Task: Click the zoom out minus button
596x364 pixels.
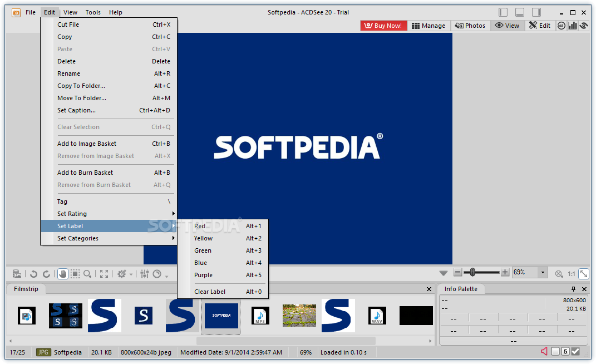Action: click(458, 272)
